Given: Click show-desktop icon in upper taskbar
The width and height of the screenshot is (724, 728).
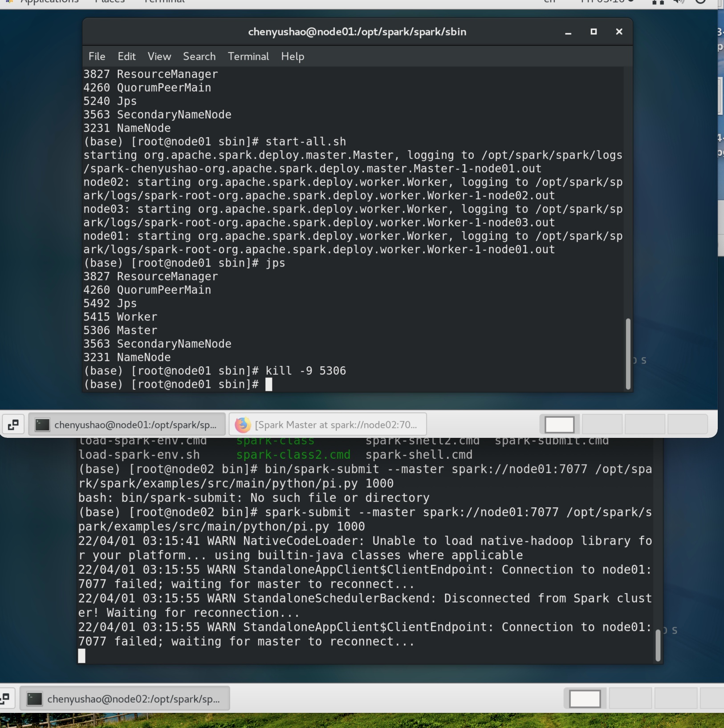Looking at the screenshot, I should click(13, 425).
